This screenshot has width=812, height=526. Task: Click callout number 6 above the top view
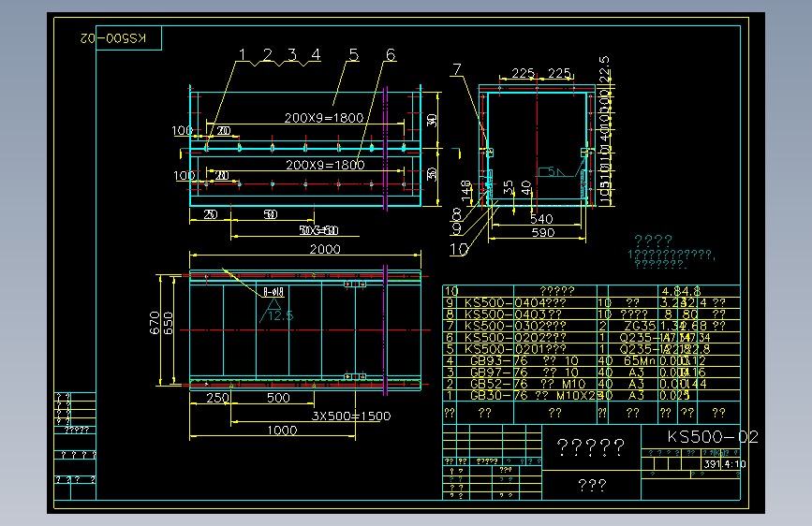coord(391,54)
